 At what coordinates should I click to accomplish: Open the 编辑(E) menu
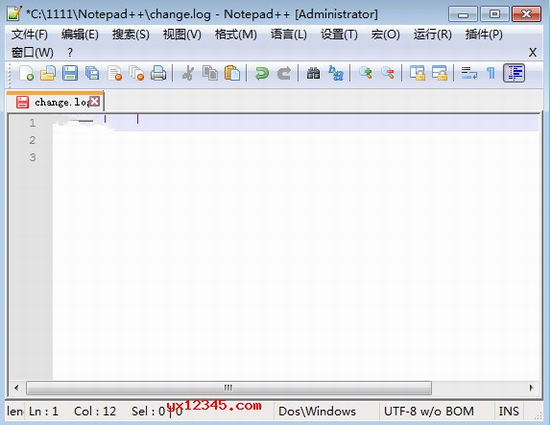tap(80, 34)
